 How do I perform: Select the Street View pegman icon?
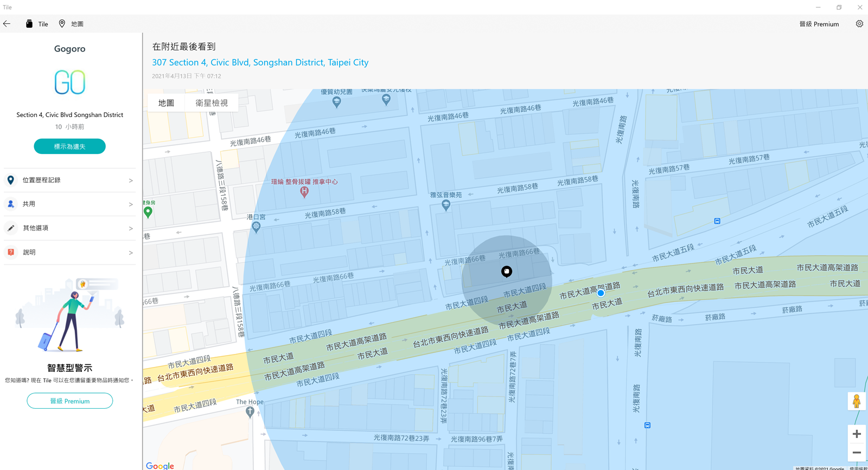pyautogui.click(x=857, y=401)
